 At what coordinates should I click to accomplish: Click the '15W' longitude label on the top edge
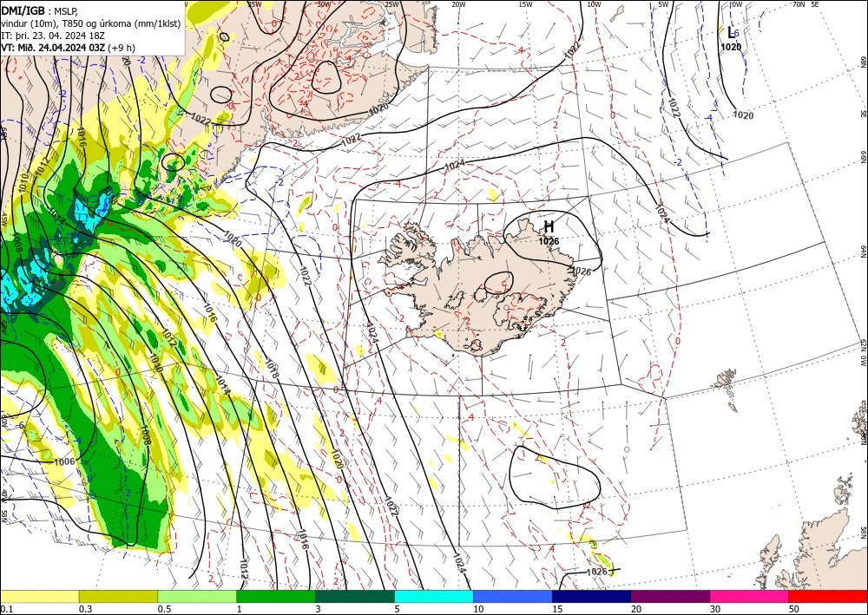(x=526, y=4)
